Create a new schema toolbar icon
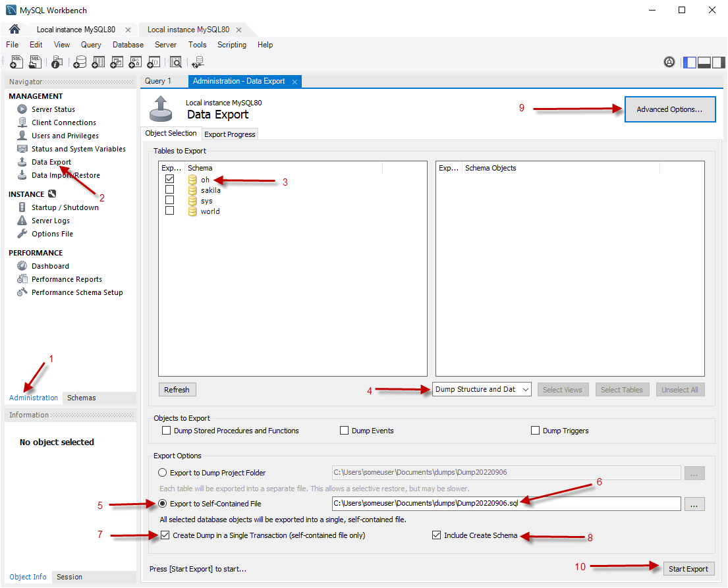This screenshot has width=728, height=588. click(80, 62)
